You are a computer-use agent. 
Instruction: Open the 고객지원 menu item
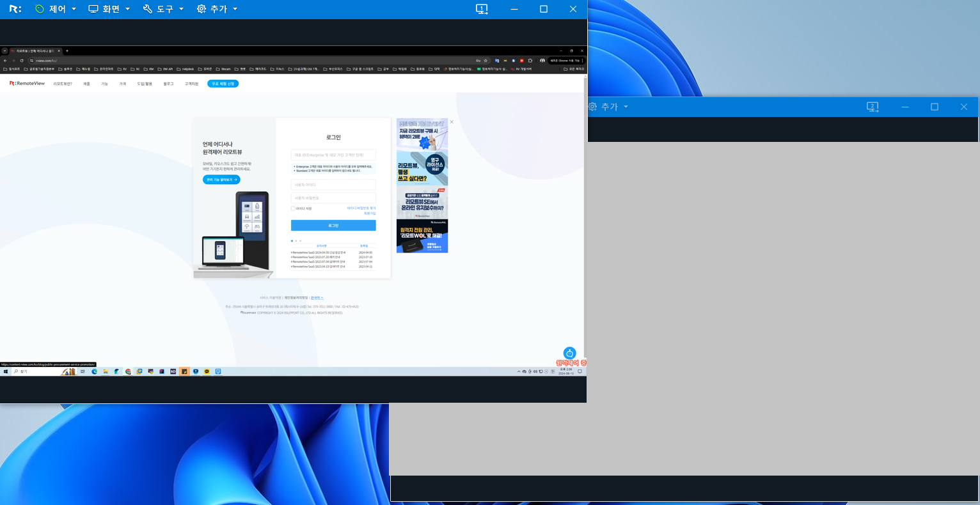pos(191,84)
